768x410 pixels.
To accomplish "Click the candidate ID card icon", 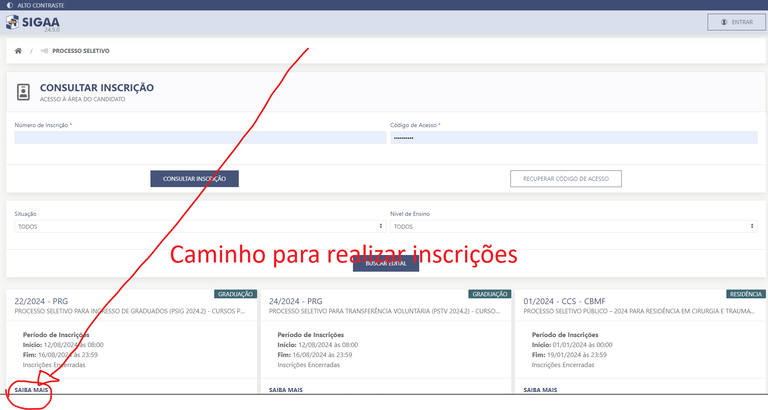I will tap(24, 92).
